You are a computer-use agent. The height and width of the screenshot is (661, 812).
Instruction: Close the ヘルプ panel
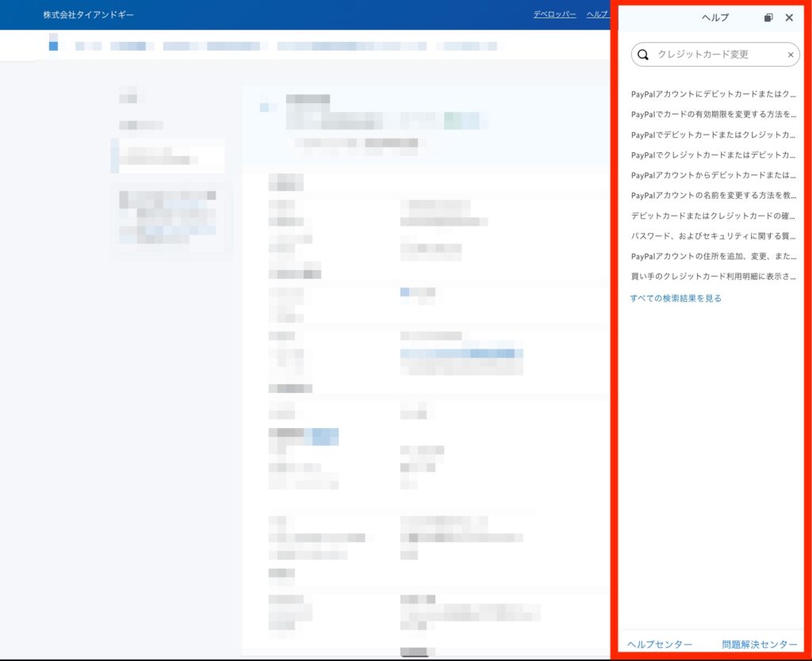coord(789,17)
